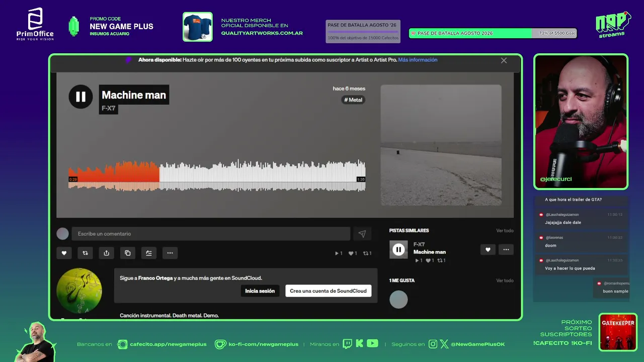Viewport: 644px width, 362px height.
Task: Click Crea una cuenta de SoundCloud
Action: (328, 291)
